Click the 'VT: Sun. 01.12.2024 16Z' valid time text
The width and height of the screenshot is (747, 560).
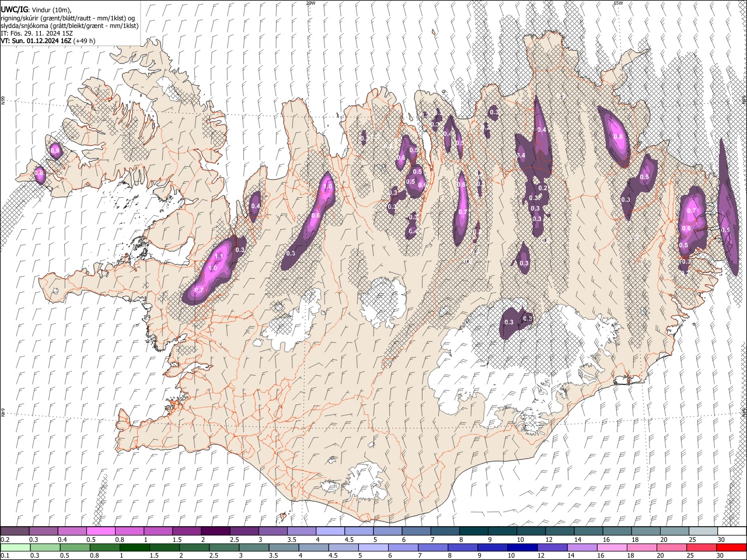click(x=36, y=41)
